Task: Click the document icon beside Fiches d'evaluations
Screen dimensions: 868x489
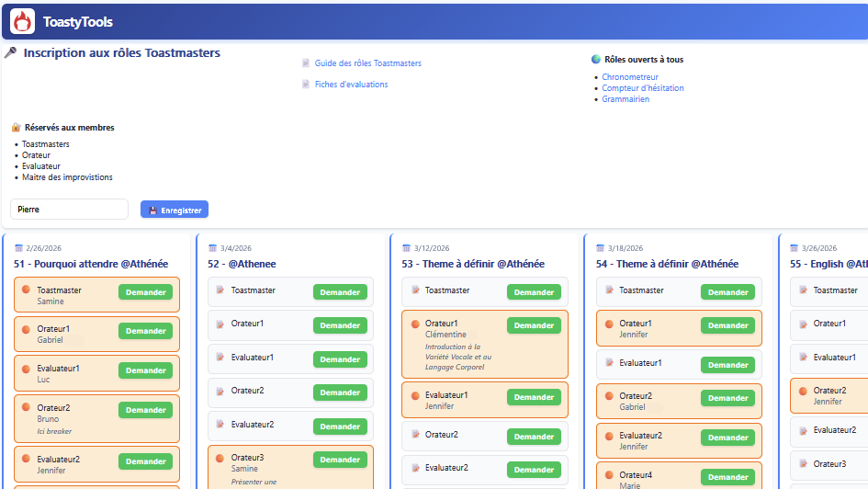Action: click(306, 85)
